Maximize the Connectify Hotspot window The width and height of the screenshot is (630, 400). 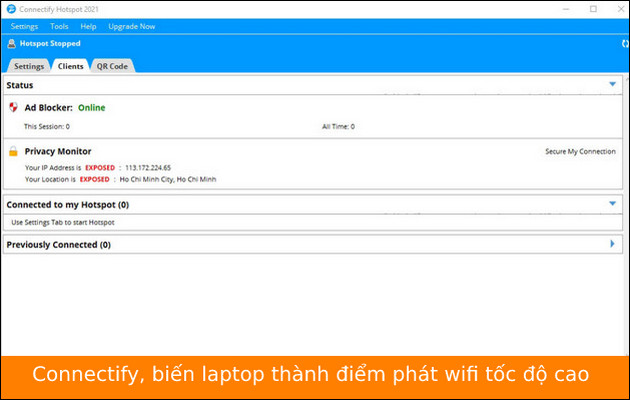[x=593, y=9]
